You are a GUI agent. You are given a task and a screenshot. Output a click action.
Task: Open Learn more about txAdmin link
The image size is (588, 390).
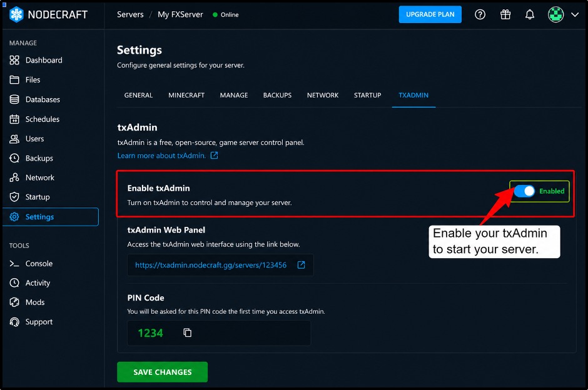(161, 156)
